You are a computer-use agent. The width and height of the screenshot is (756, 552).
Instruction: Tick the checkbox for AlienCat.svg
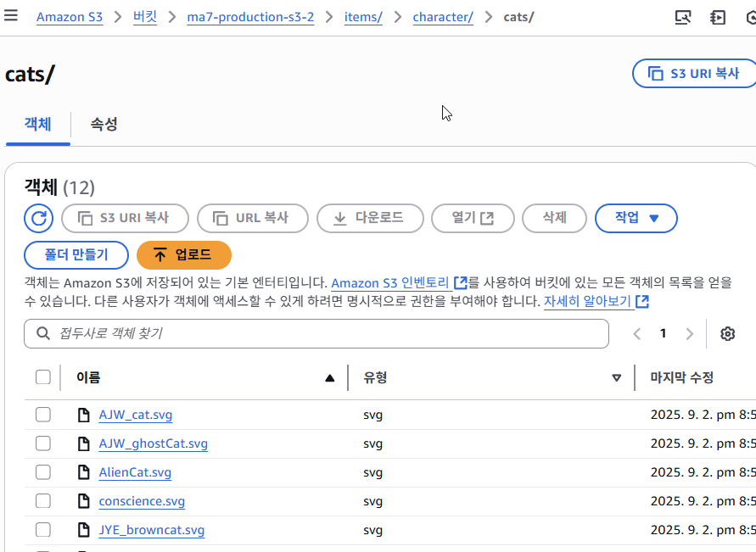(43, 472)
